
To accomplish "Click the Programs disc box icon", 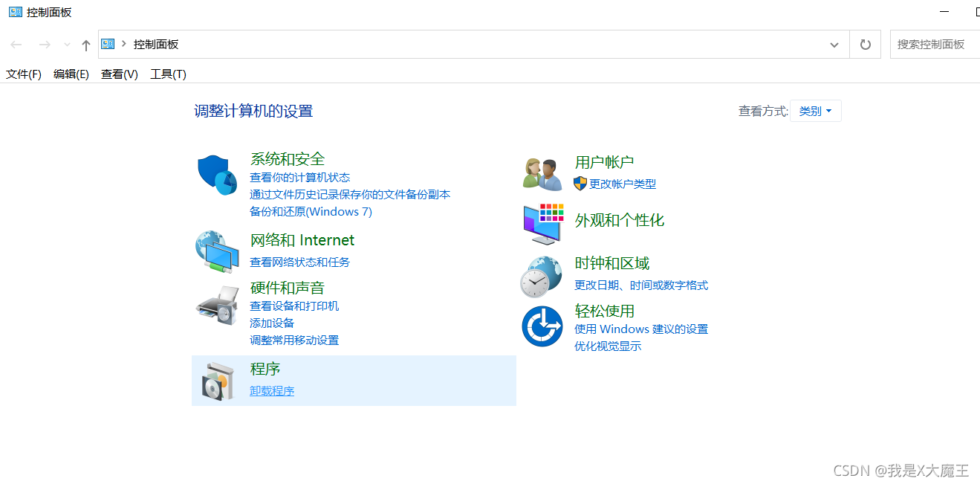I will click(x=218, y=382).
